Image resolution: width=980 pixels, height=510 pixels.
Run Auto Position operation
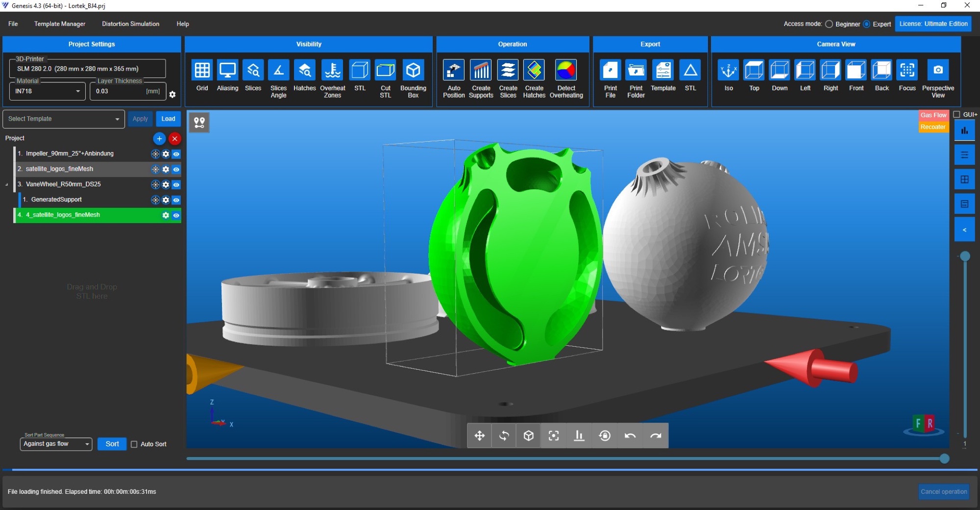coord(454,70)
